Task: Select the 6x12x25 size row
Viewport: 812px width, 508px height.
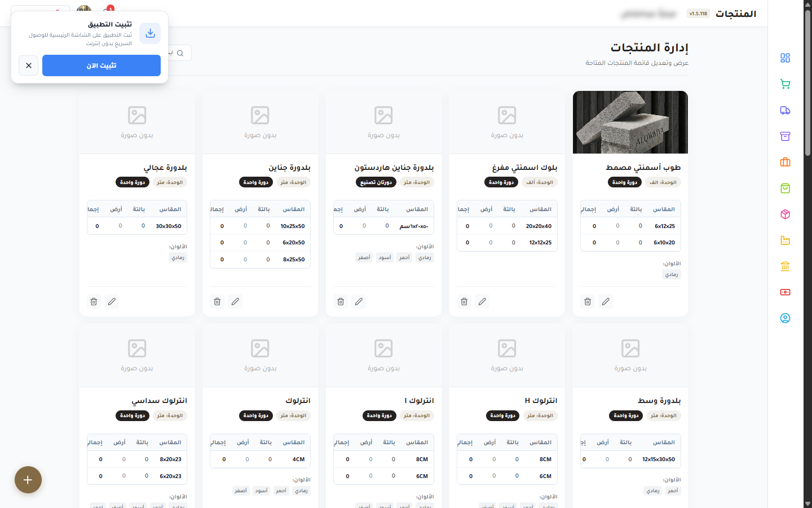Action: [630, 226]
